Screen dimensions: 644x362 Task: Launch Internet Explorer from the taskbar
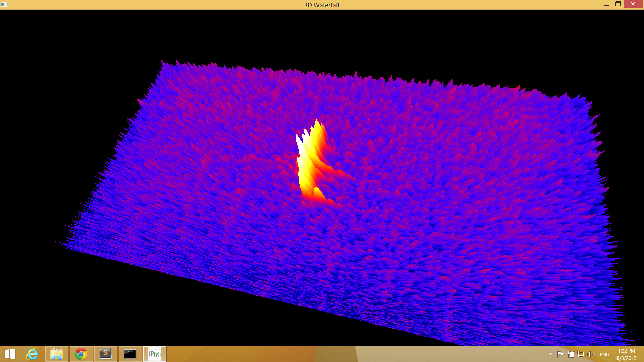click(x=33, y=354)
